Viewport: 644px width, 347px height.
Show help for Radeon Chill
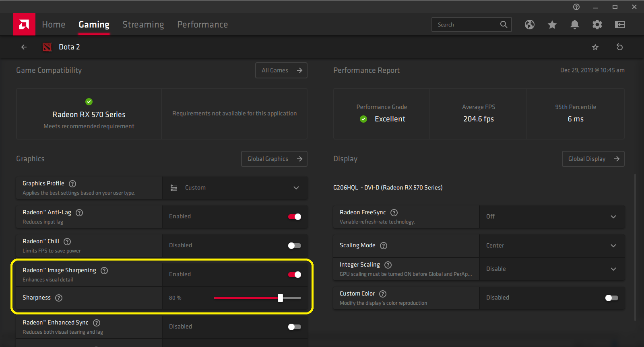(x=67, y=242)
